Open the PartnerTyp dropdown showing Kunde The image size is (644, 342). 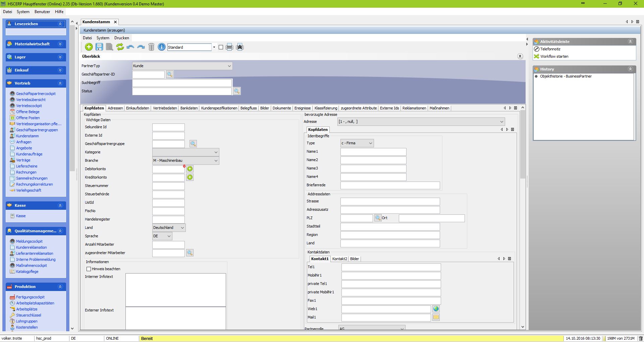pyautogui.click(x=182, y=66)
